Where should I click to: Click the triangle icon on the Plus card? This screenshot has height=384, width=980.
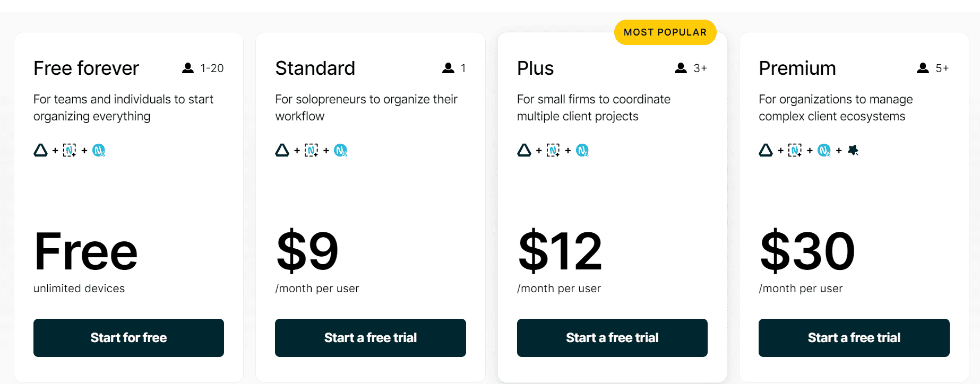coord(524,150)
